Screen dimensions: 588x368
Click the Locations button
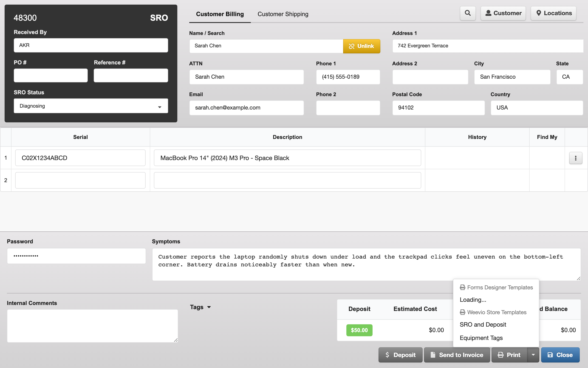tap(554, 13)
